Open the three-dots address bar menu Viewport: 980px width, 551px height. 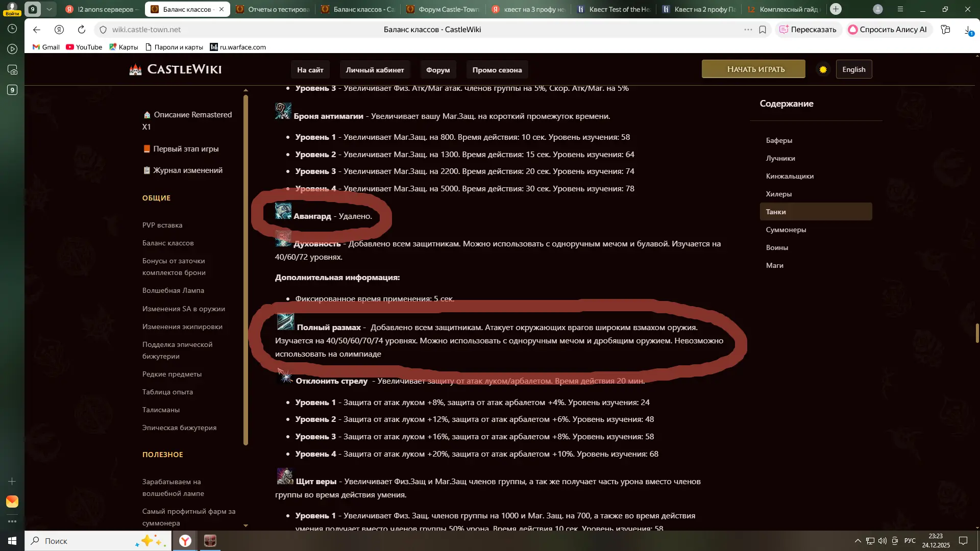coord(748,30)
